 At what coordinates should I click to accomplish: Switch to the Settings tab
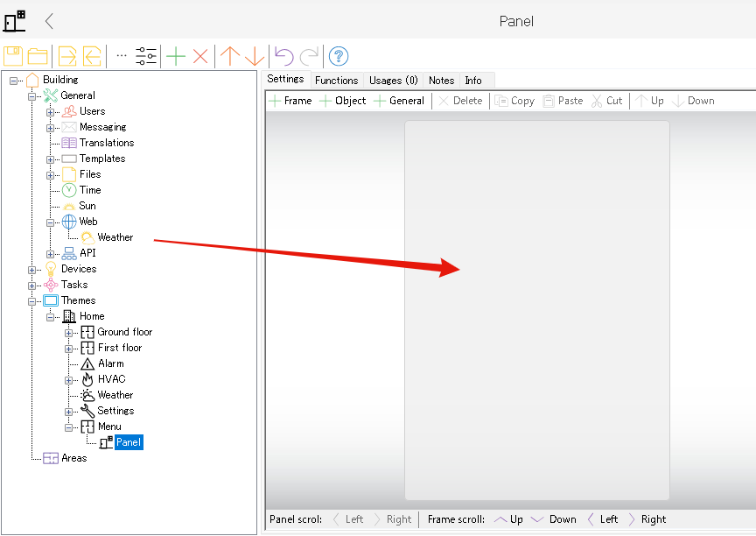click(285, 79)
